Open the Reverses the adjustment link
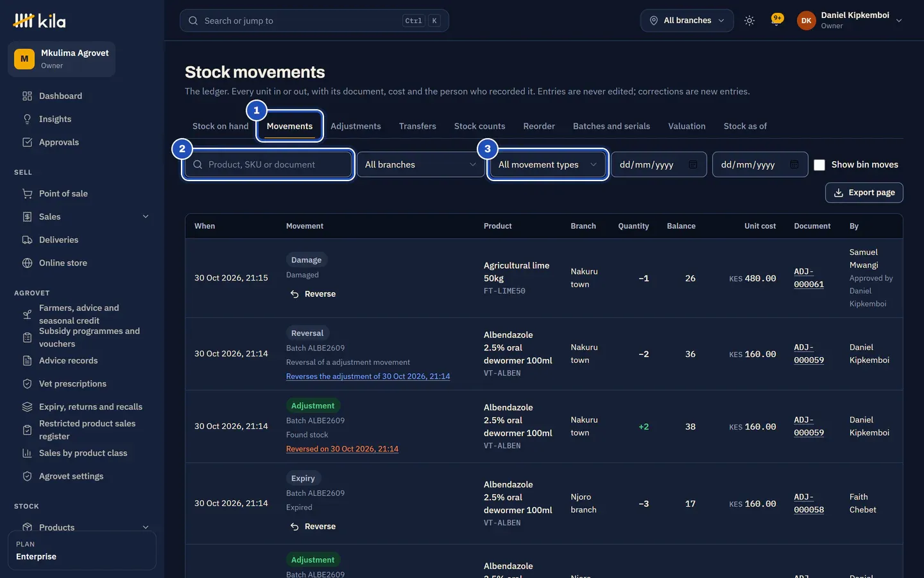Image resolution: width=924 pixels, height=578 pixels. (x=368, y=376)
